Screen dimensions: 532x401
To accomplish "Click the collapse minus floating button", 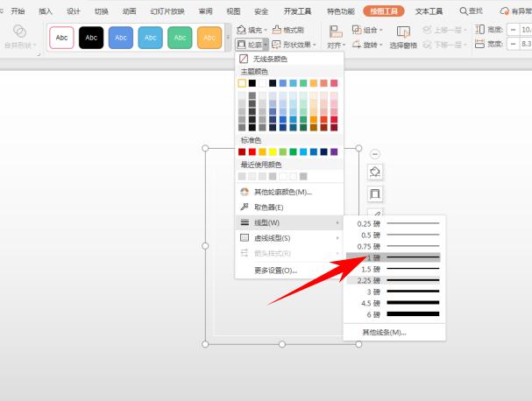I will click(375, 153).
